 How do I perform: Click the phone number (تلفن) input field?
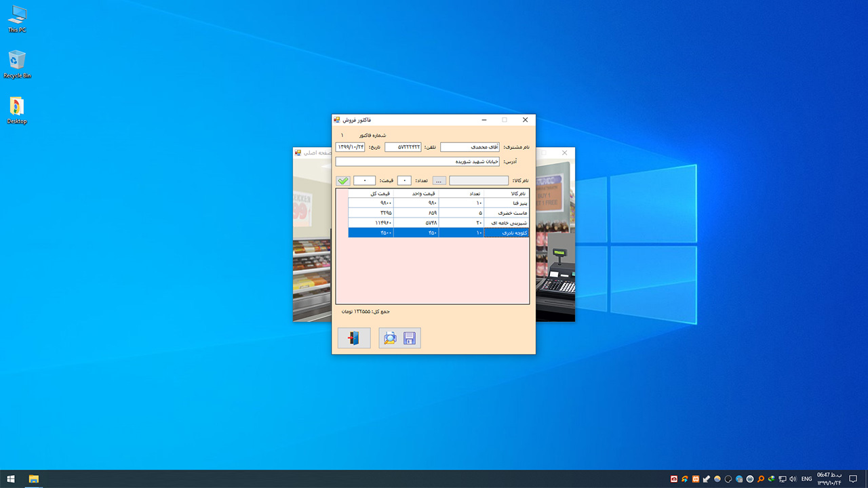click(x=403, y=147)
